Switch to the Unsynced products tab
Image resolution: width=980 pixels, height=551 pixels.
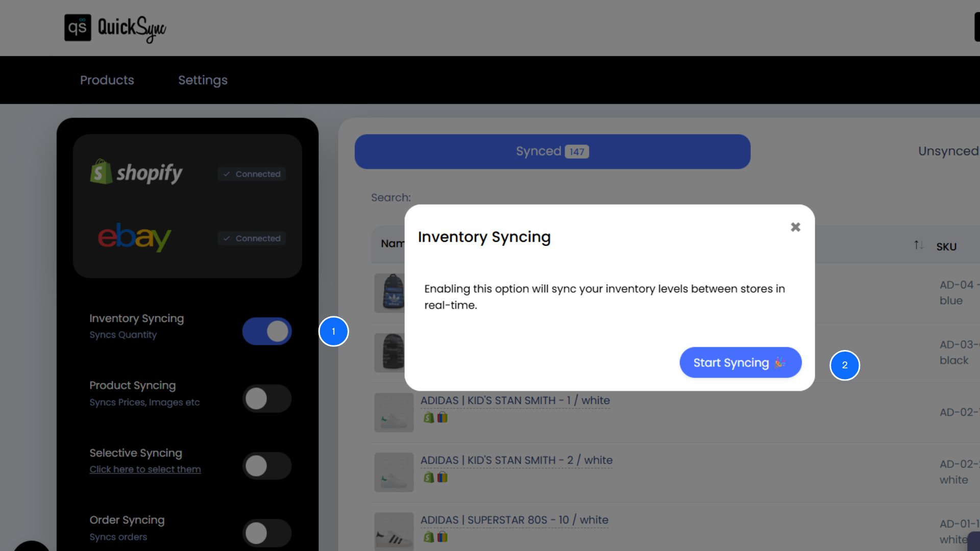(x=948, y=151)
